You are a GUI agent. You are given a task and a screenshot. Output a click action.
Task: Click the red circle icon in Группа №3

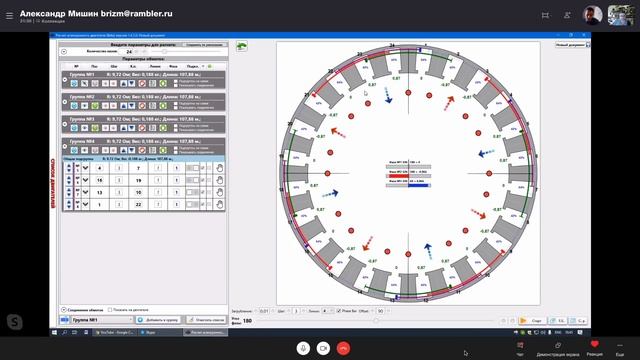tap(142, 128)
